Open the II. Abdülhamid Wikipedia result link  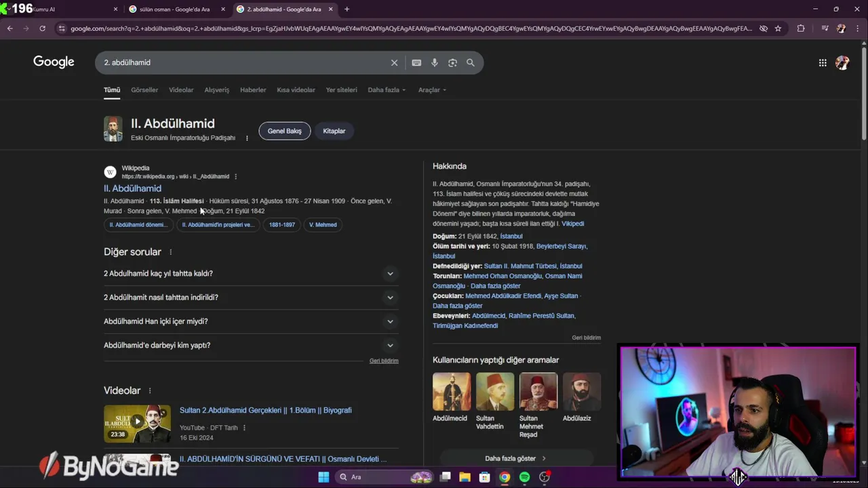coord(132,188)
